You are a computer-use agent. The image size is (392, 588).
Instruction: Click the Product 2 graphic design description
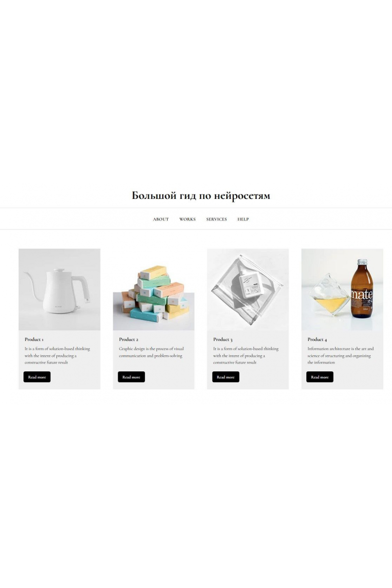click(151, 352)
